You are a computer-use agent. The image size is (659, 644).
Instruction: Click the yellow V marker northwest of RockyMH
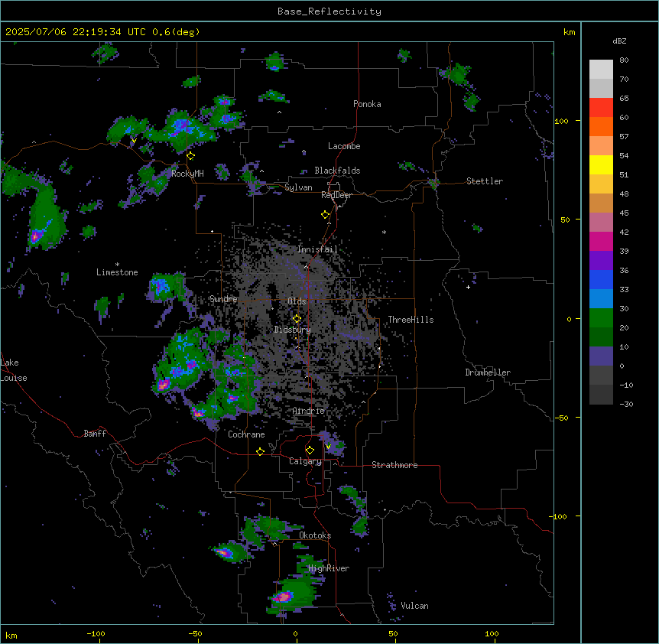click(x=134, y=141)
